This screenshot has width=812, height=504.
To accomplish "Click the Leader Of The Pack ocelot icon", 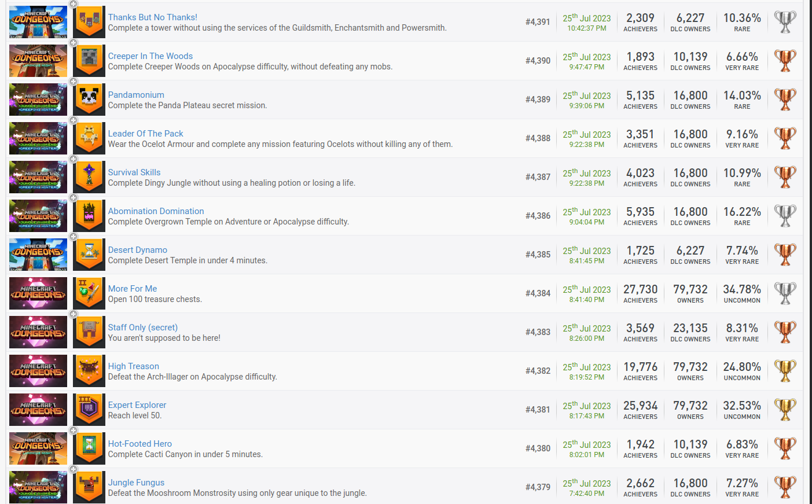I will pos(89,138).
